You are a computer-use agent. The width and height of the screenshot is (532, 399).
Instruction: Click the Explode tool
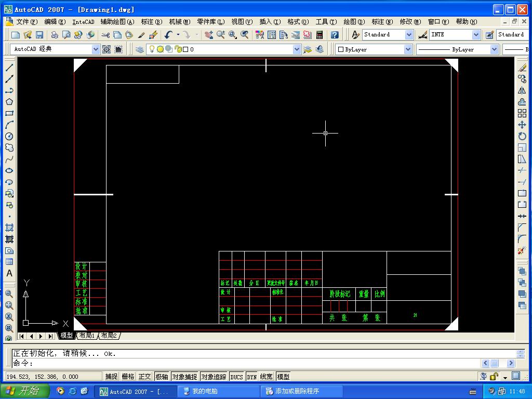tap(522, 251)
